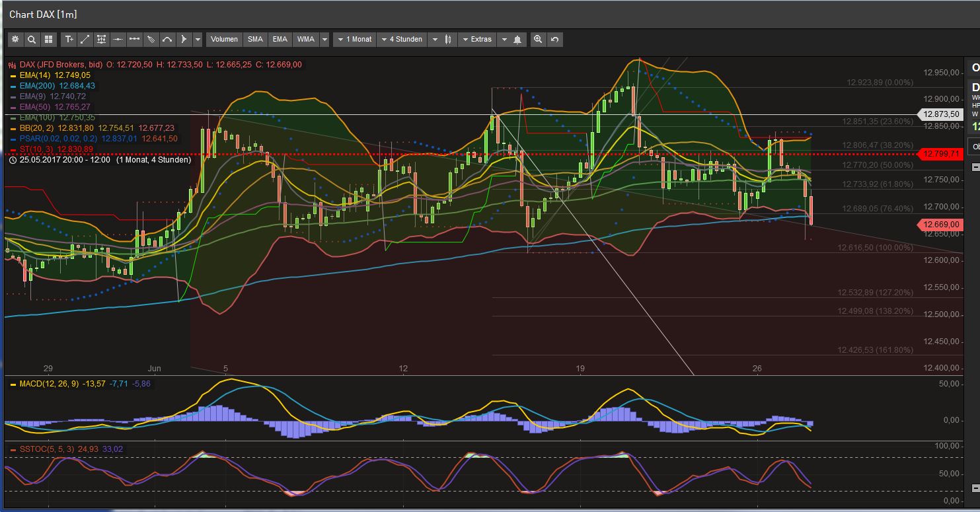The image size is (980, 512).
Task: Open the grid layout icon
Action: point(48,39)
